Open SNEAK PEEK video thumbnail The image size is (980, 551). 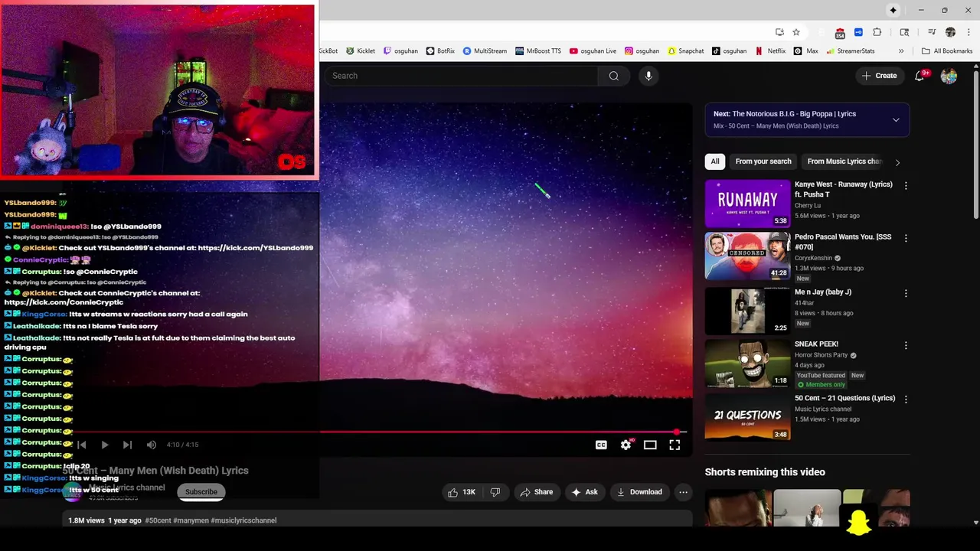pos(747,363)
